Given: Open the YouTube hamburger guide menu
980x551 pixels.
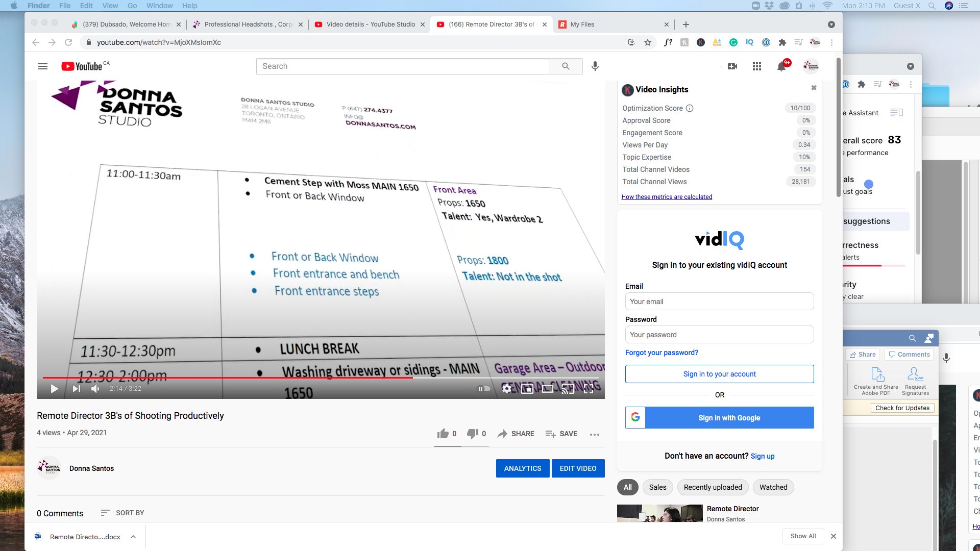Looking at the screenshot, I should (x=43, y=66).
